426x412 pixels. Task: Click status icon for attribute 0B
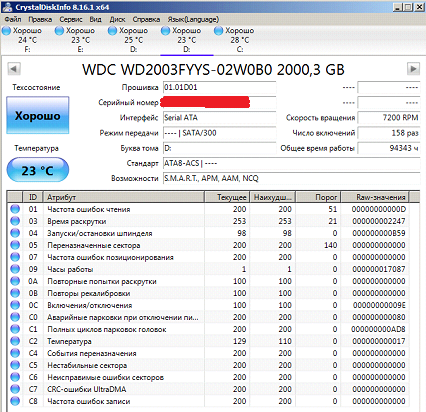(x=15, y=293)
